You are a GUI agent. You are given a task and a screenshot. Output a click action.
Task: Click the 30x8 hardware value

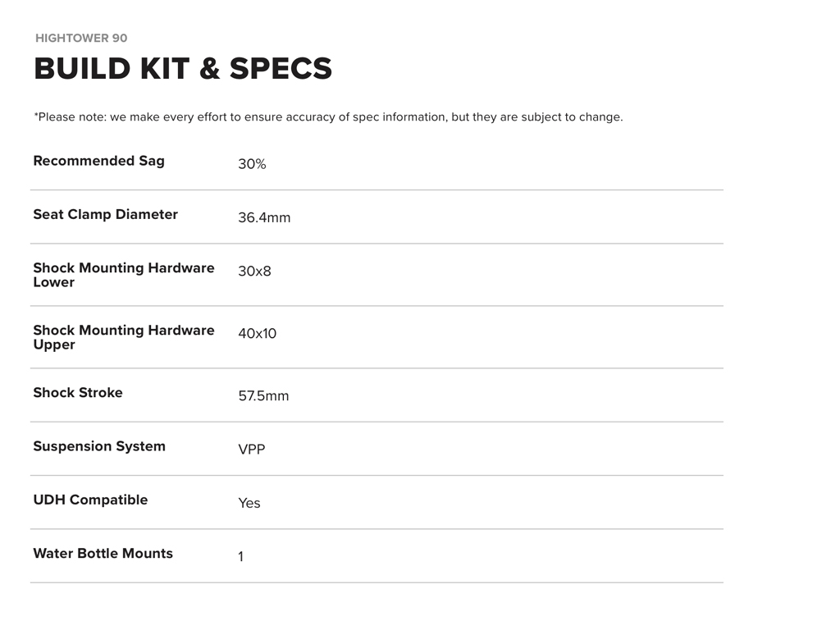click(x=254, y=272)
